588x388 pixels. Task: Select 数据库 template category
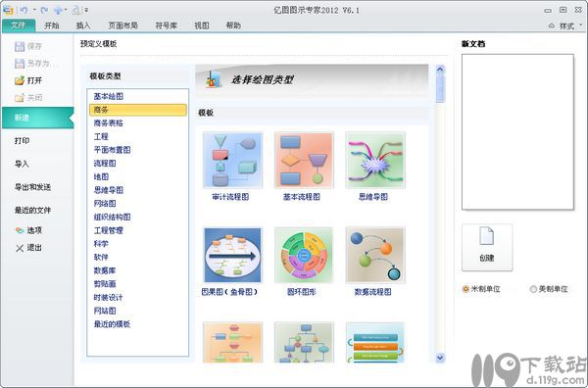click(x=105, y=270)
